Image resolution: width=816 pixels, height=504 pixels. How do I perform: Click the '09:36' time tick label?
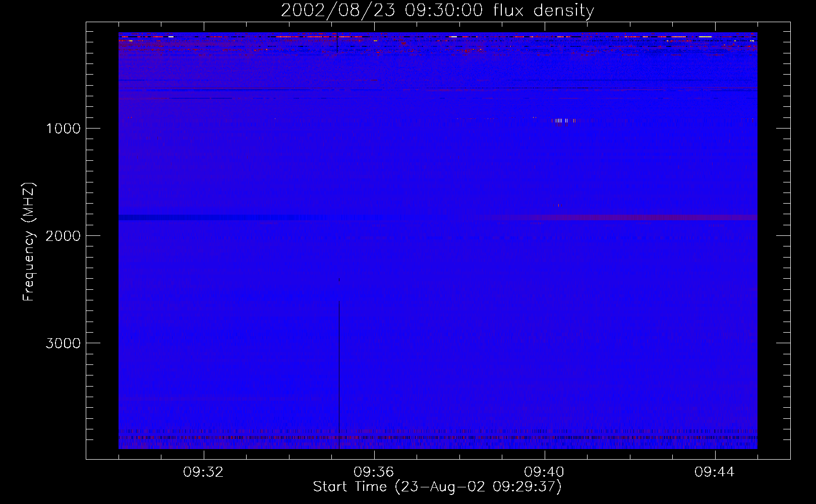(374, 472)
